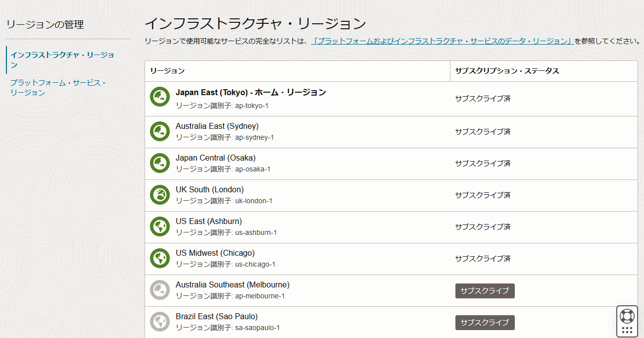Click the US Midwest (Chicago) globe icon

click(x=160, y=258)
